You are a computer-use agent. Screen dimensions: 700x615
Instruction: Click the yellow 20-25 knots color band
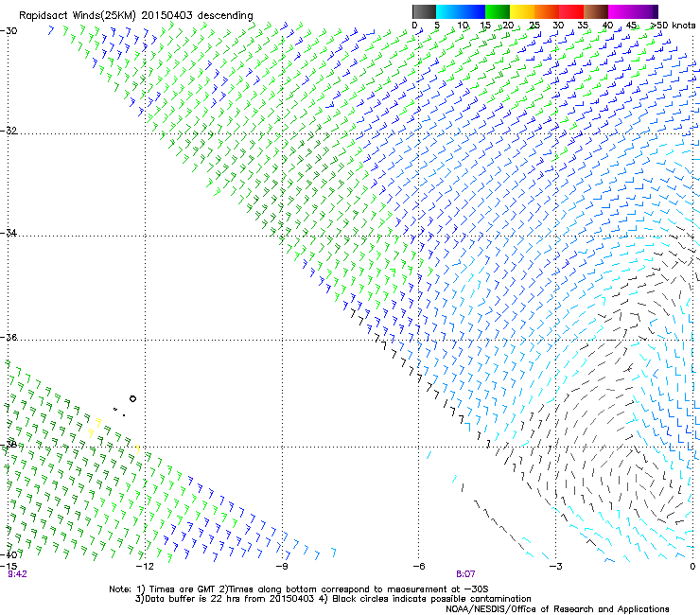tap(522, 11)
